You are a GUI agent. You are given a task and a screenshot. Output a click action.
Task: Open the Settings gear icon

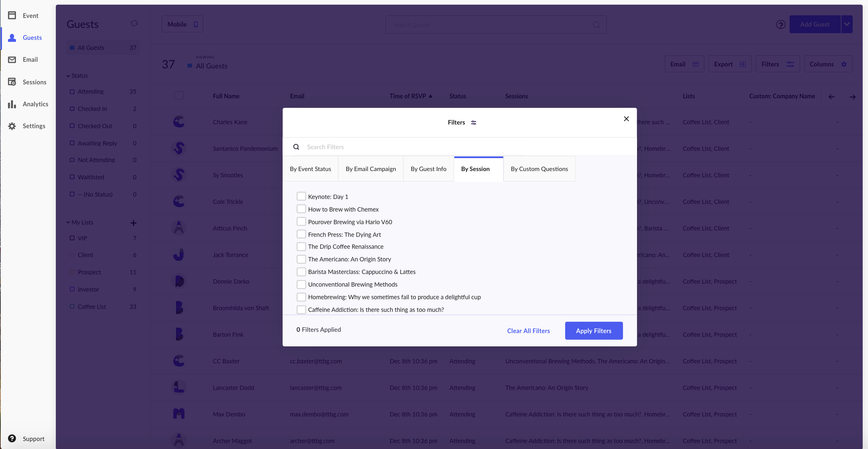[12, 126]
